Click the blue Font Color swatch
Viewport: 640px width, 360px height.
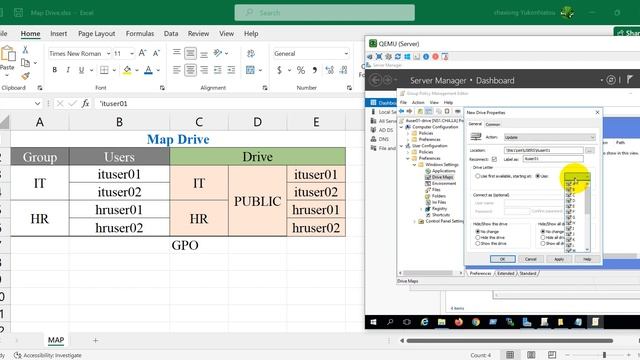(149, 70)
